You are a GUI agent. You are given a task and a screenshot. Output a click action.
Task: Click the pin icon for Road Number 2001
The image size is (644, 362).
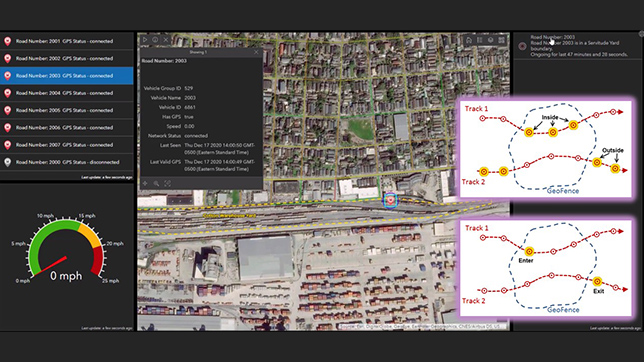click(x=7, y=41)
